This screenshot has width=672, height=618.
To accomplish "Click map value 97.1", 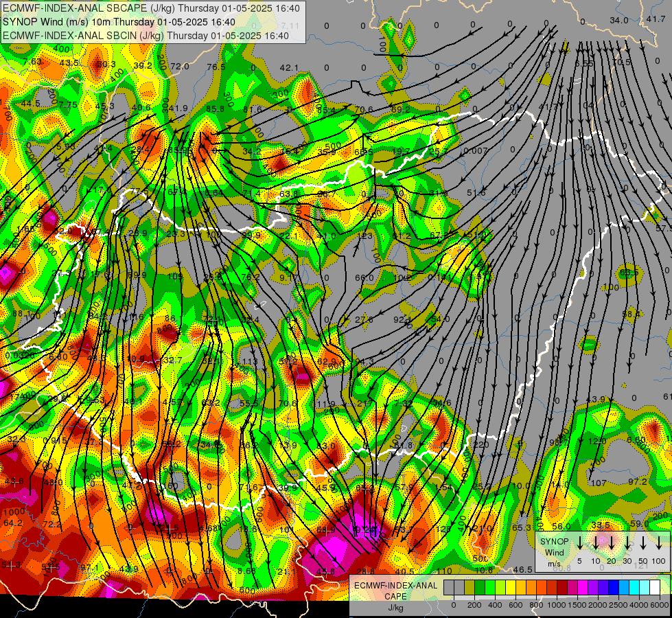I will click(89, 568).
